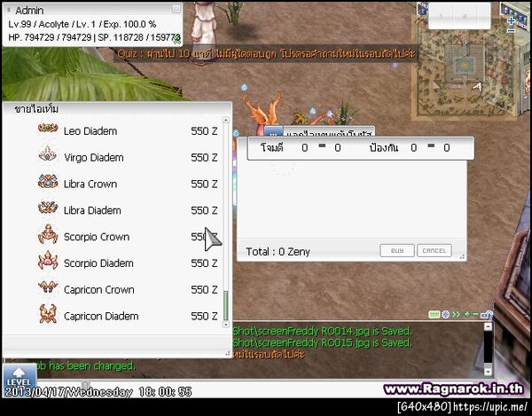Click the chat log scroll down arrow
Image resolution: width=532 pixels, height=416 pixels.
(x=488, y=372)
